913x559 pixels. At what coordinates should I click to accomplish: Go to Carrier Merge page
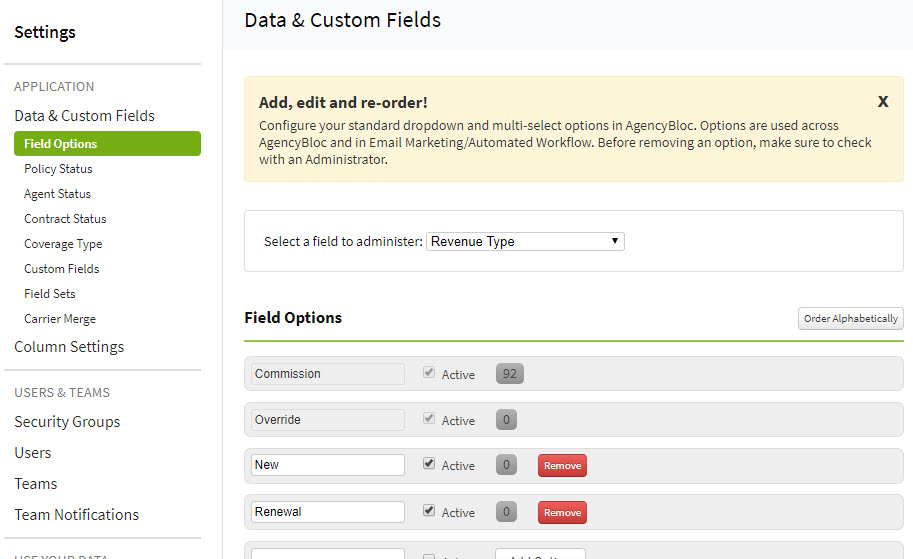[59, 319]
